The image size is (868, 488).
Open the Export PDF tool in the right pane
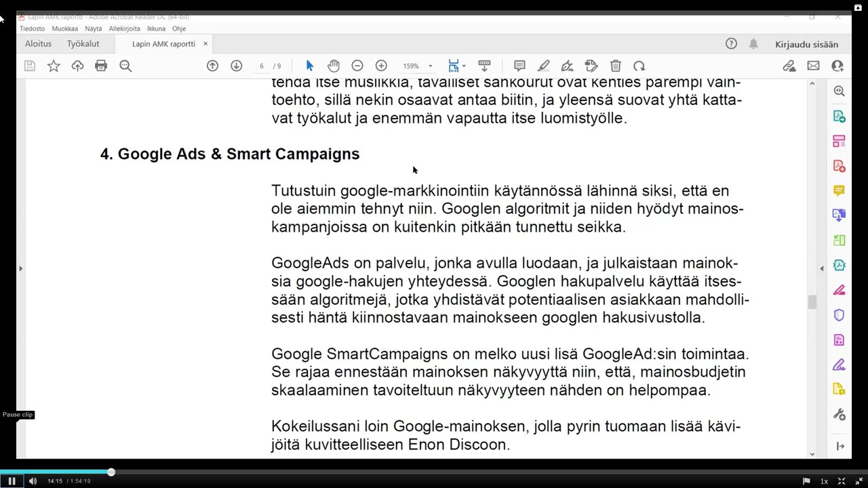point(839,116)
